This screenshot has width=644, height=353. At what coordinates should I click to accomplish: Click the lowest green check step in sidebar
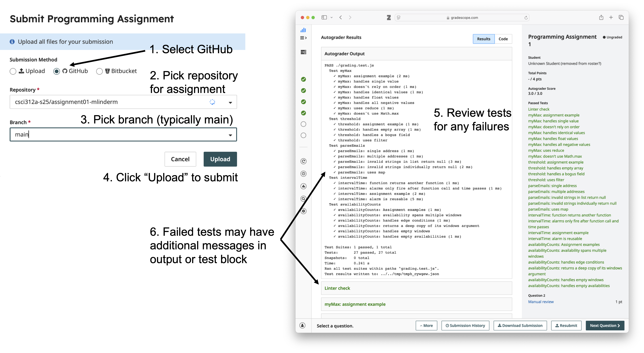[x=303, y=113]
